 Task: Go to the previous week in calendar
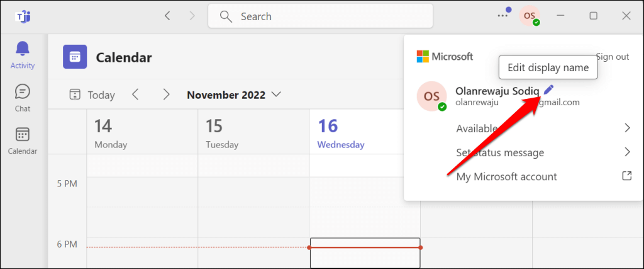click(x=135, y=94)
